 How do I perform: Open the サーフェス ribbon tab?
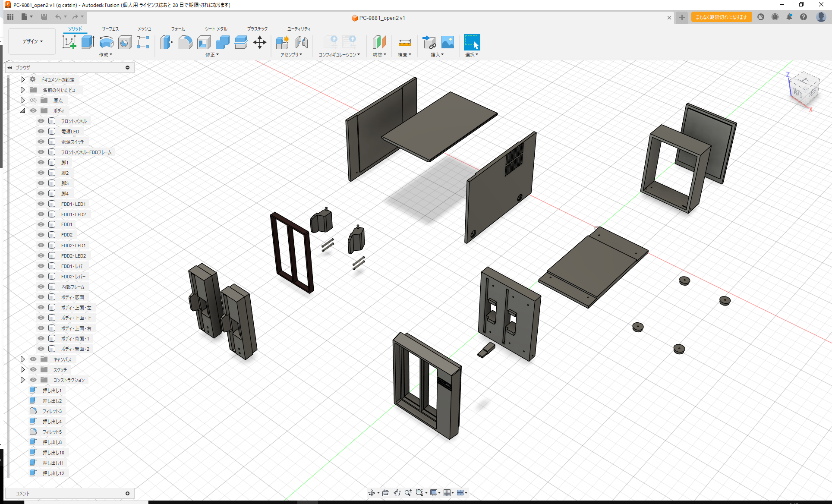point(110,28)
